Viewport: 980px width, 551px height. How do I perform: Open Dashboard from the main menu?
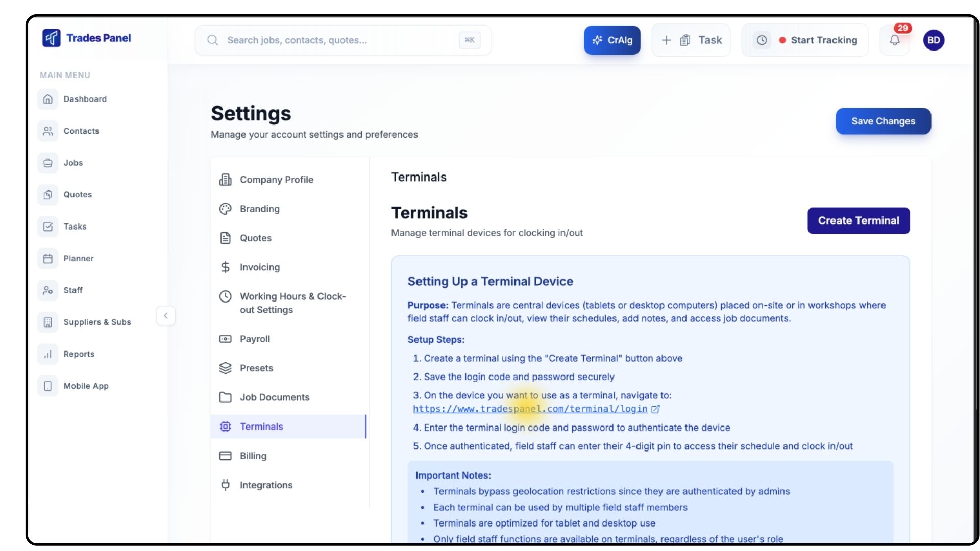point(85,99)
